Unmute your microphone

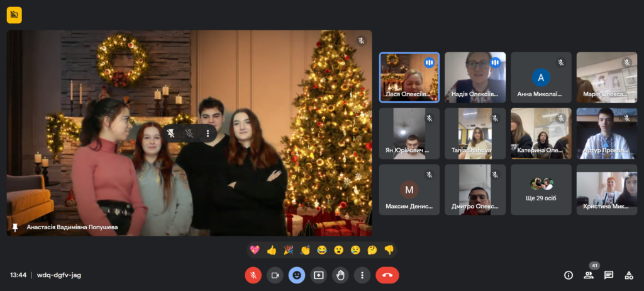(x=253, y=275)
